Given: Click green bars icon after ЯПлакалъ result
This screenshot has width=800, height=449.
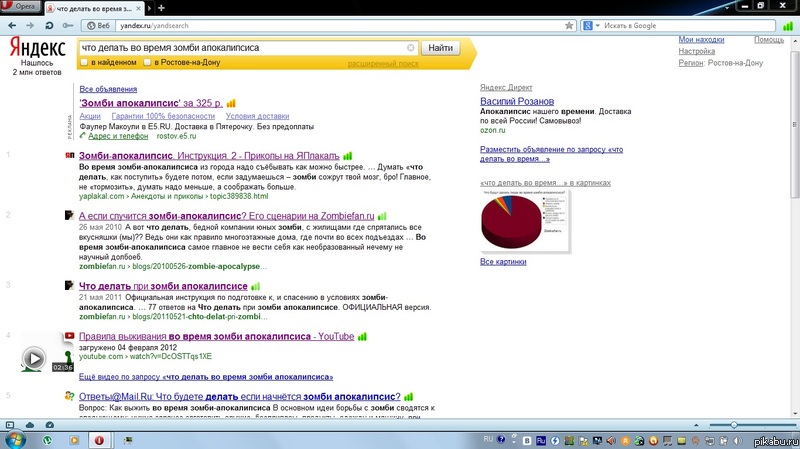Looking at the screenshot, I should (x=347, y=156).
